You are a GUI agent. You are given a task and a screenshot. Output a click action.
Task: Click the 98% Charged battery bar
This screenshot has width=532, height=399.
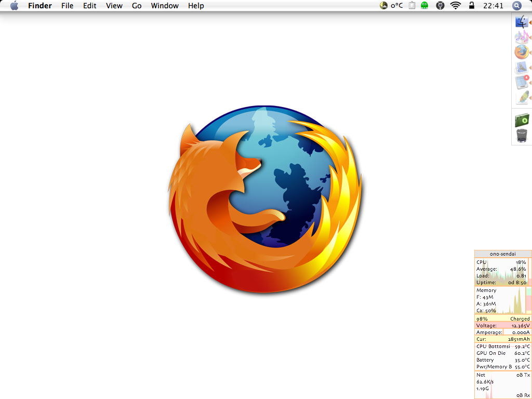click(503, 318)
